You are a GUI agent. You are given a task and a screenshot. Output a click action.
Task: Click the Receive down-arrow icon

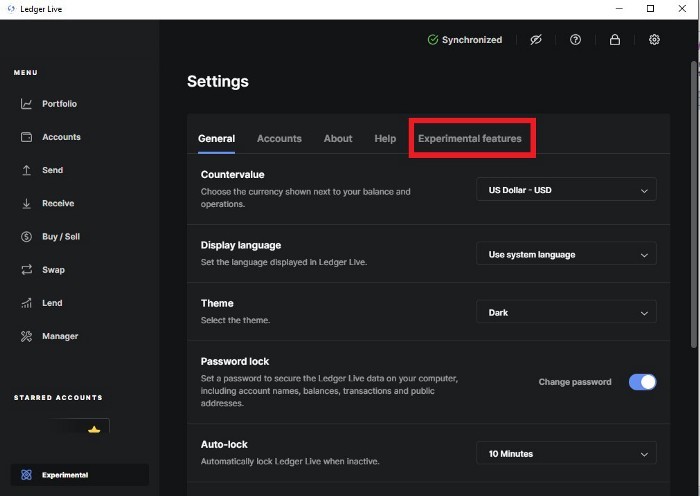point(26,204)
